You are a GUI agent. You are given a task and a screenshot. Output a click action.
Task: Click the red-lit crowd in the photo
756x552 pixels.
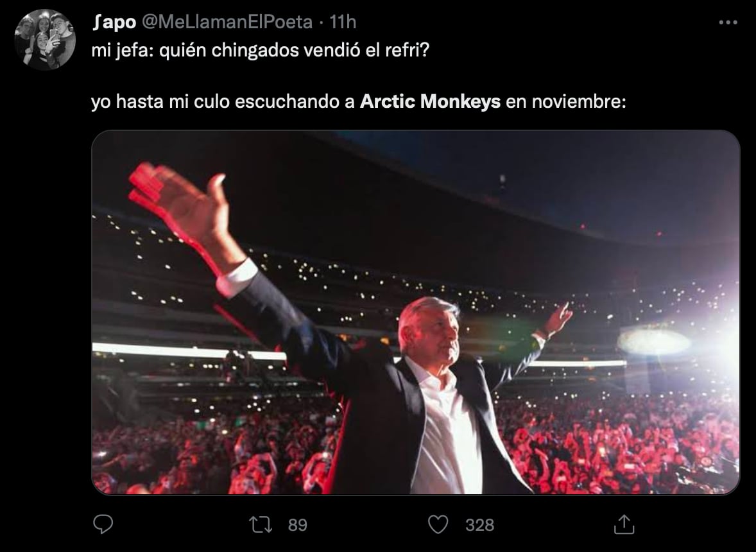617,444
